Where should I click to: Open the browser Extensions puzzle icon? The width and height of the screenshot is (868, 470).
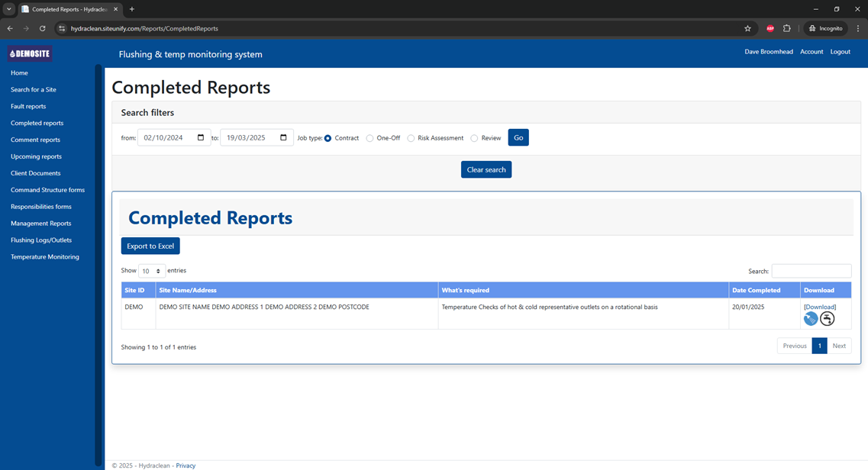coord(786,29)
